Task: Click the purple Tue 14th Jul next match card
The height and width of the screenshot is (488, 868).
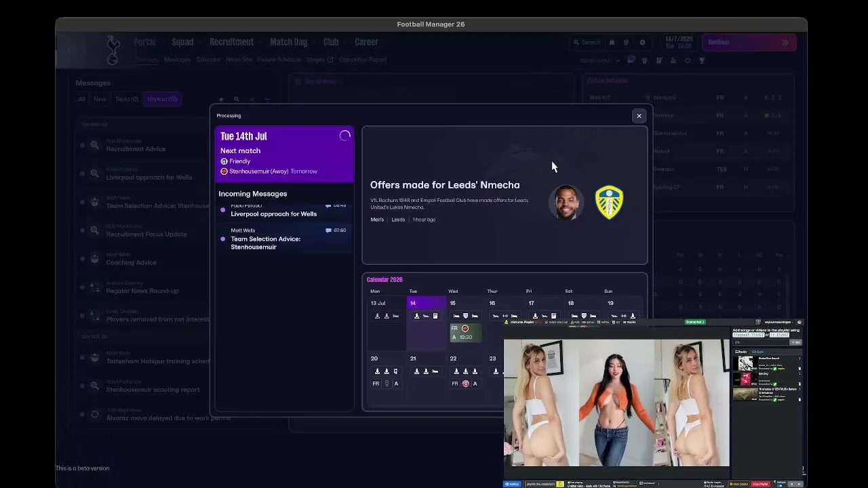Action: click(x=285, y=154)
